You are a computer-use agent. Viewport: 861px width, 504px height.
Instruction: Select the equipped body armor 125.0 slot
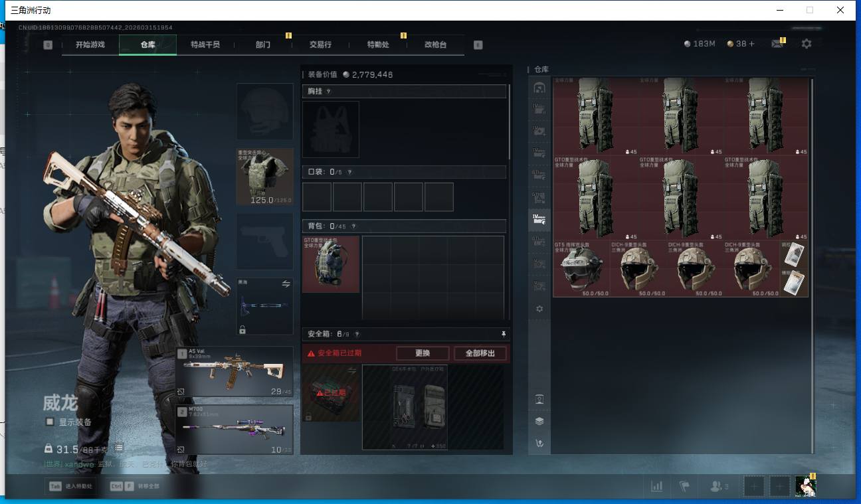(265, 177)
